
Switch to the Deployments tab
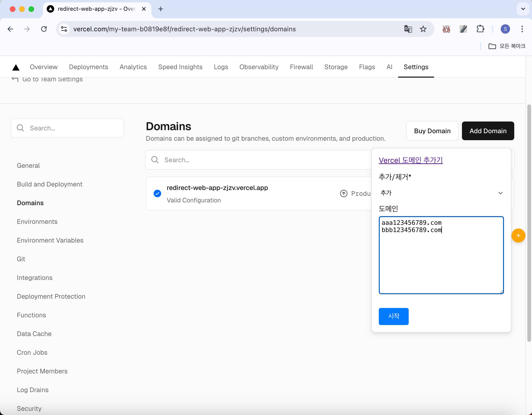89,67
